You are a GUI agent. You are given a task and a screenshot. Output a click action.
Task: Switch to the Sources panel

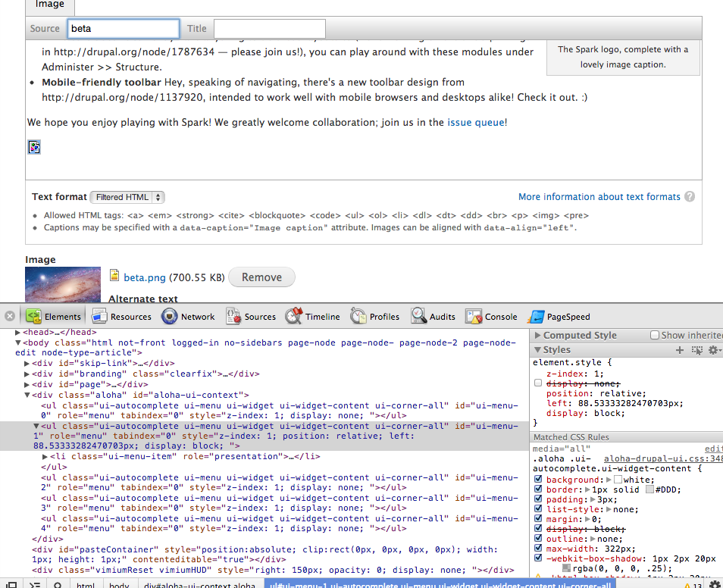click(x=251, y=317)
